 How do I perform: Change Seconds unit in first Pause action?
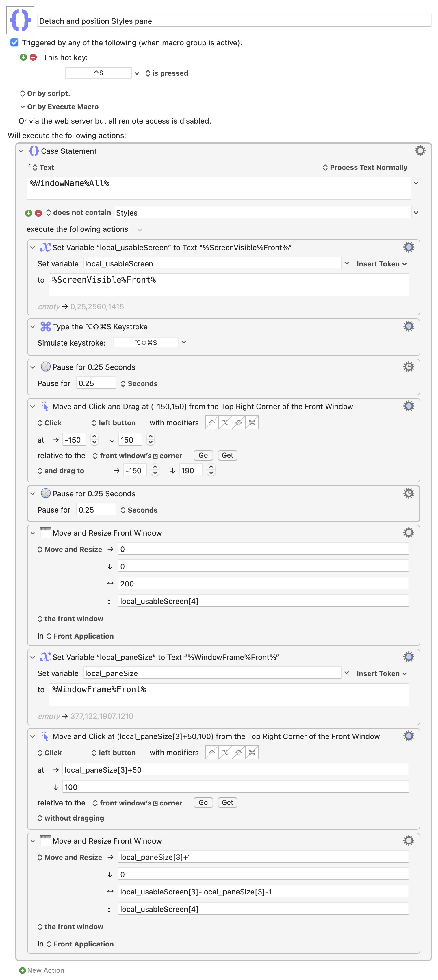click(139, 383)
